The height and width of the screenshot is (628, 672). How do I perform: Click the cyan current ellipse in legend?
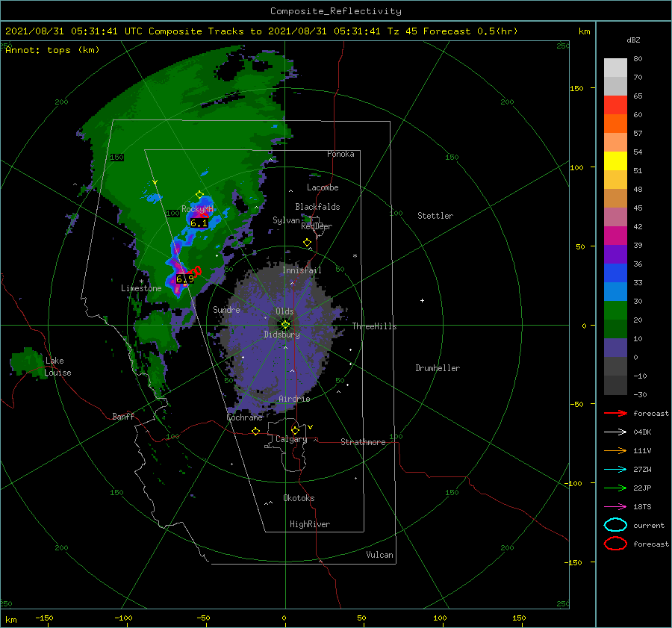point(615,525)
